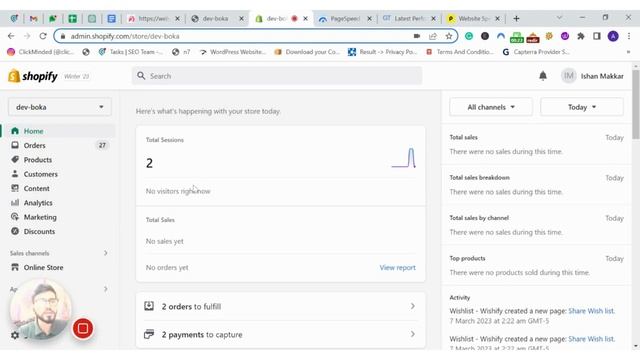Viewport: 640px width, 360px height.
Task: Expand the Apps section chevron
Action: click(x=105, y=289)
